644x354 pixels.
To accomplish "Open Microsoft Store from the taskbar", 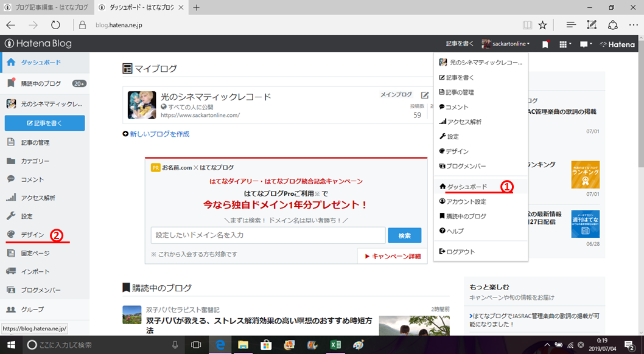I will pos(266,345).
